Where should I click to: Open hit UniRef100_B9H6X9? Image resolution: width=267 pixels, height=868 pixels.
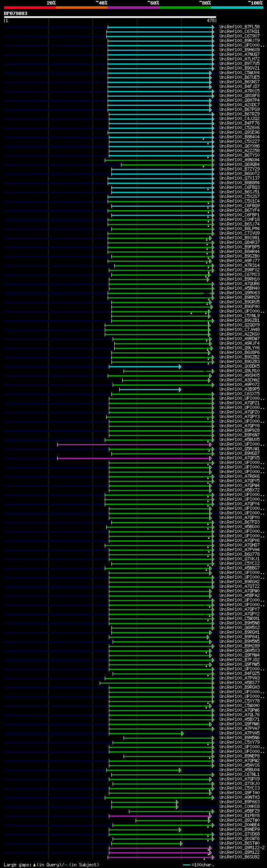pyautogui.click(x=239, y=50)
